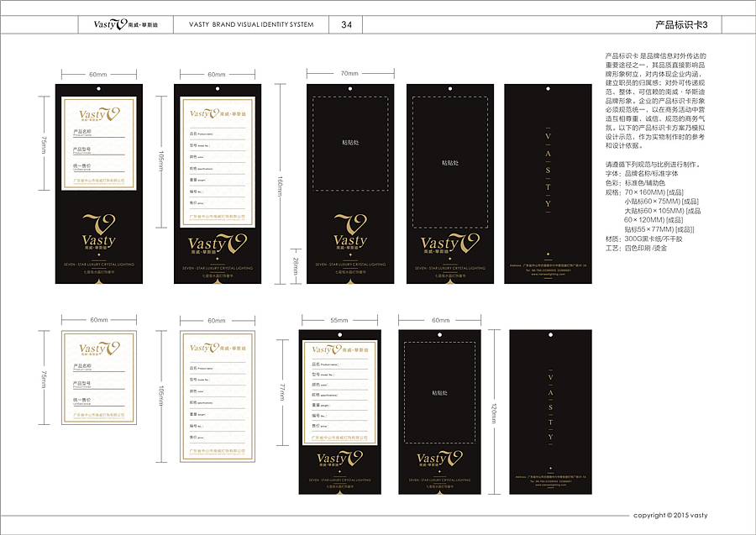Click the "77mm" height dimension label
Viewport: 756px width, 535px height.
coord(282,392)
